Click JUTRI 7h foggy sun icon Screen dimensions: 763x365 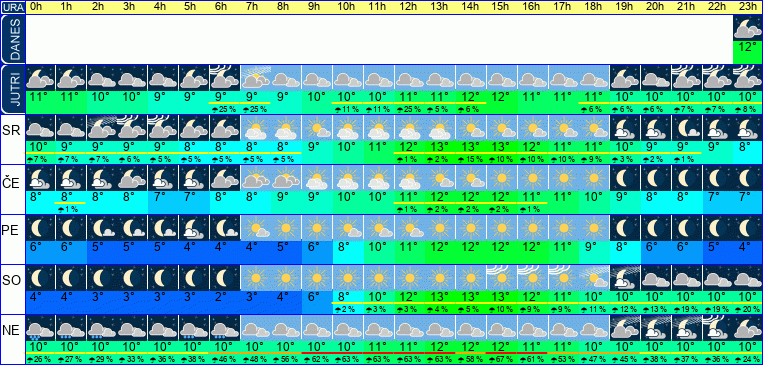pyautogui.click(x=255, y=78)
